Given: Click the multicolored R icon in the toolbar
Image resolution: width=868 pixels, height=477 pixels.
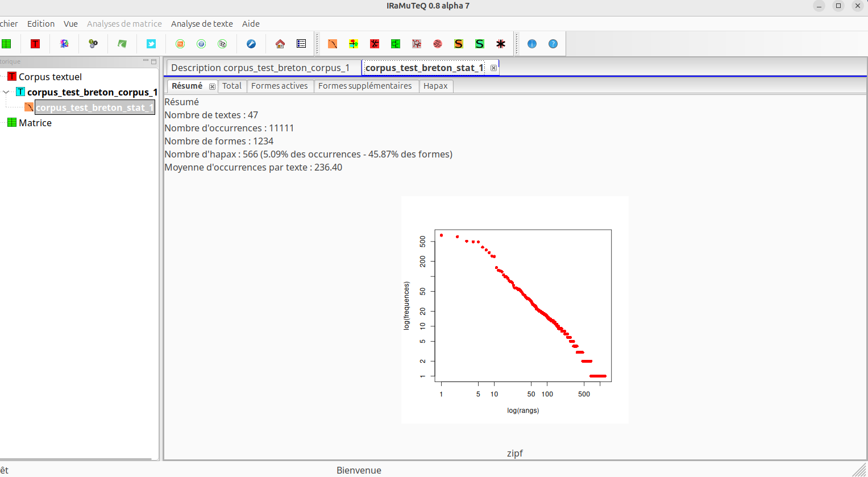Looking at the screenshot, I should coord(64,44).
